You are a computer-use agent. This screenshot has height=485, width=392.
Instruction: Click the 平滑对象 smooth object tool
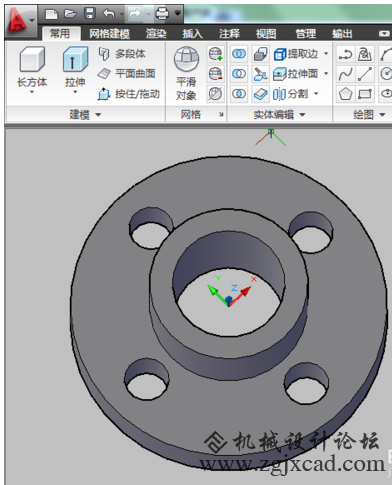coord(186,73)
